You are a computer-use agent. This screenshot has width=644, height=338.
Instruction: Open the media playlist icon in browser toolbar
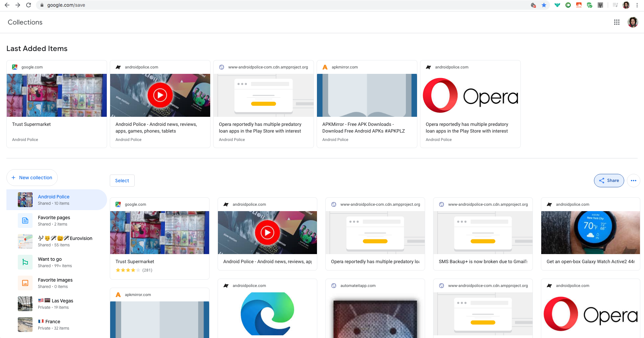coord(615,5)
